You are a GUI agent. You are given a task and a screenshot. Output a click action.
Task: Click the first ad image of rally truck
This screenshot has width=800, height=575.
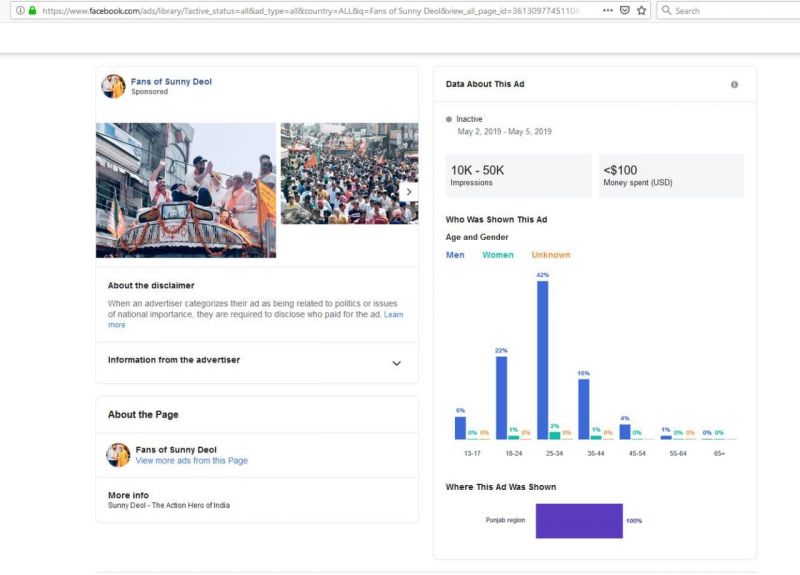click(x=186, y=190)
